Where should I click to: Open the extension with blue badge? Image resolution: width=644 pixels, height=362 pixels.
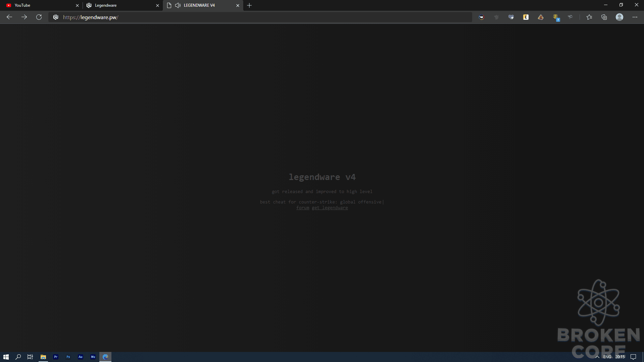(x=556, y=17)
